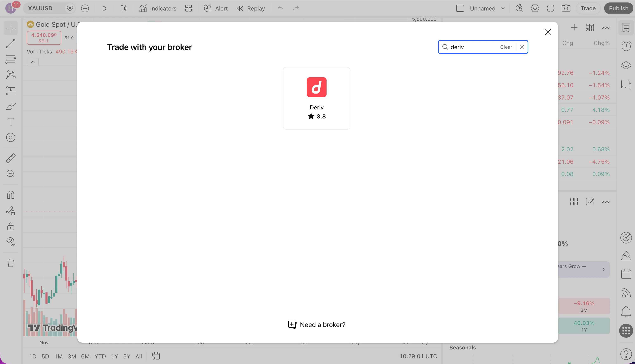Open the D timeframe interval menu
This screenshot has width=635, height=364.
(x=104, y=8)
